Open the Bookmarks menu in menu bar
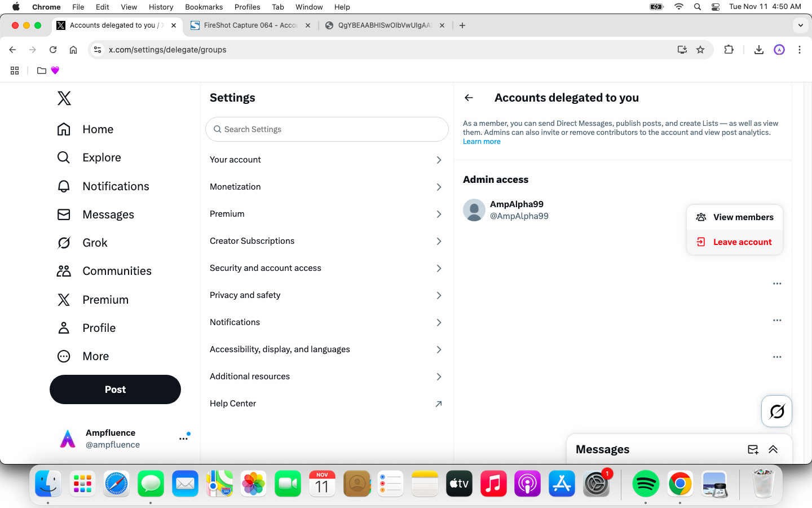The height and width of the screenshot is (508, 812). tap(204, 7)
